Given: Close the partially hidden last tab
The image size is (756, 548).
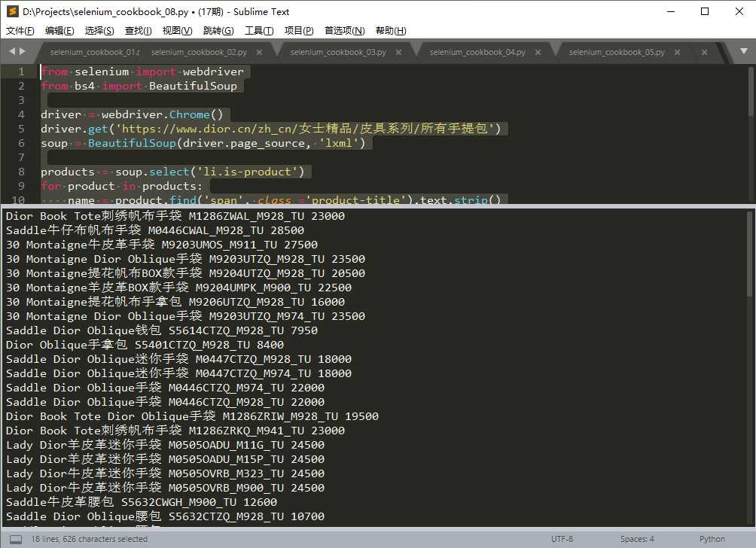Looking at the screenshot, I should pos(704,52).
